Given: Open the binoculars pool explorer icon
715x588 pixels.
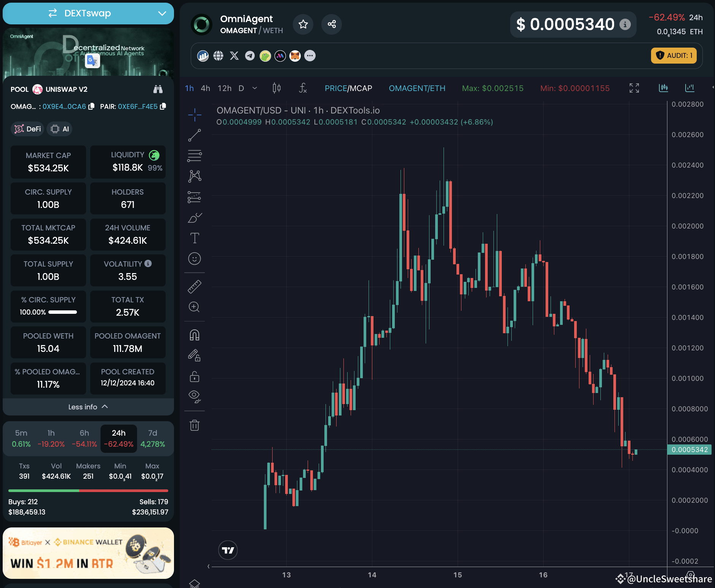Looking at the screenshot, I should pyautogui.click(x=158, y=89).
